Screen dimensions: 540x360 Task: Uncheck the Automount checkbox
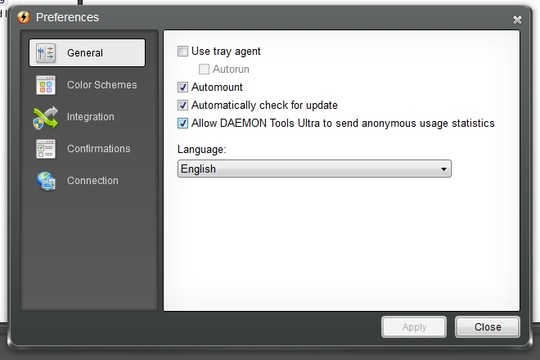click(x=183, y=87)
